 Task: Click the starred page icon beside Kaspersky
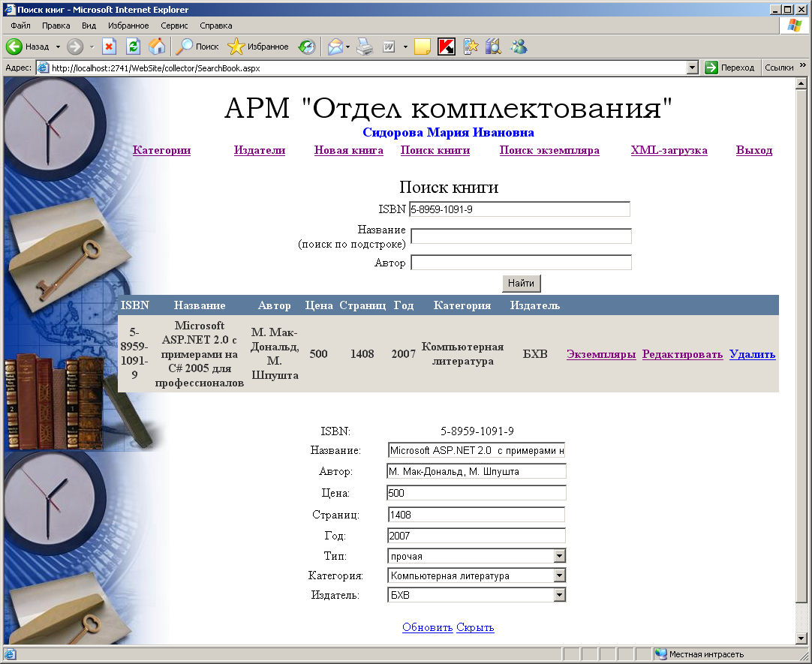[471, 47]
